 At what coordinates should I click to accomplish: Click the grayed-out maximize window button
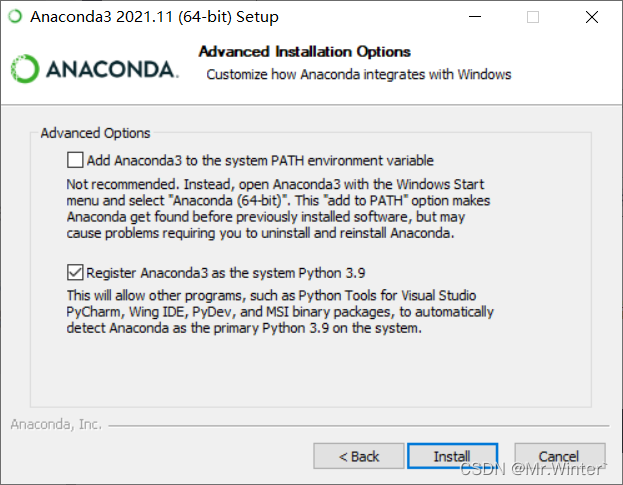[x=533, y=17]
